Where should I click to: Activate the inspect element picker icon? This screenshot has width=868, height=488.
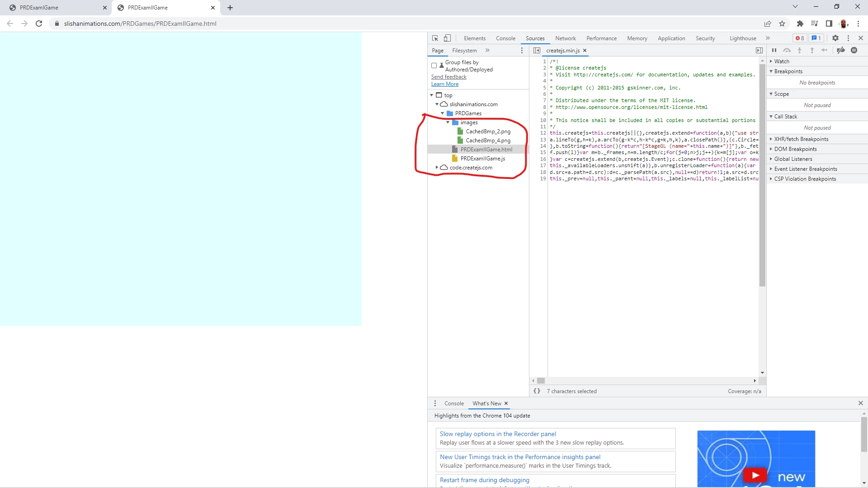click(435, 38)
